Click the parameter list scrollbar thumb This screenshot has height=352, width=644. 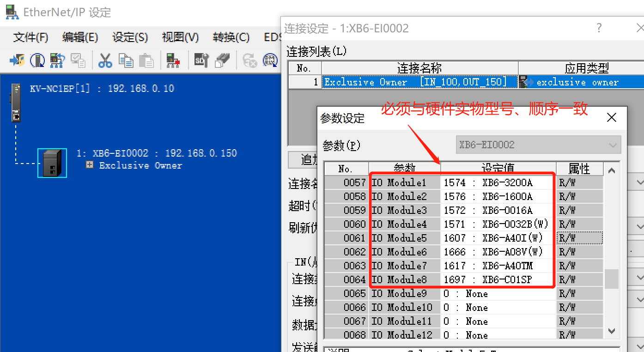pyautogui.click(x=612, y=279)
